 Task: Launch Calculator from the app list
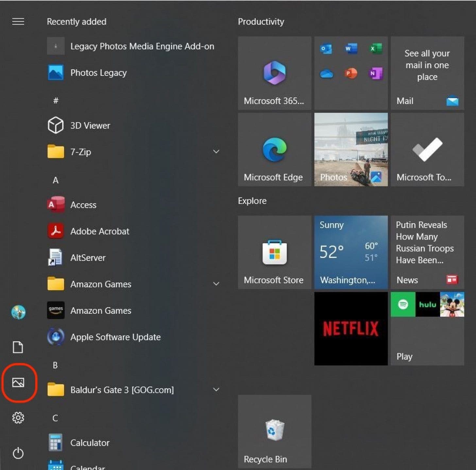coord(90,443)
